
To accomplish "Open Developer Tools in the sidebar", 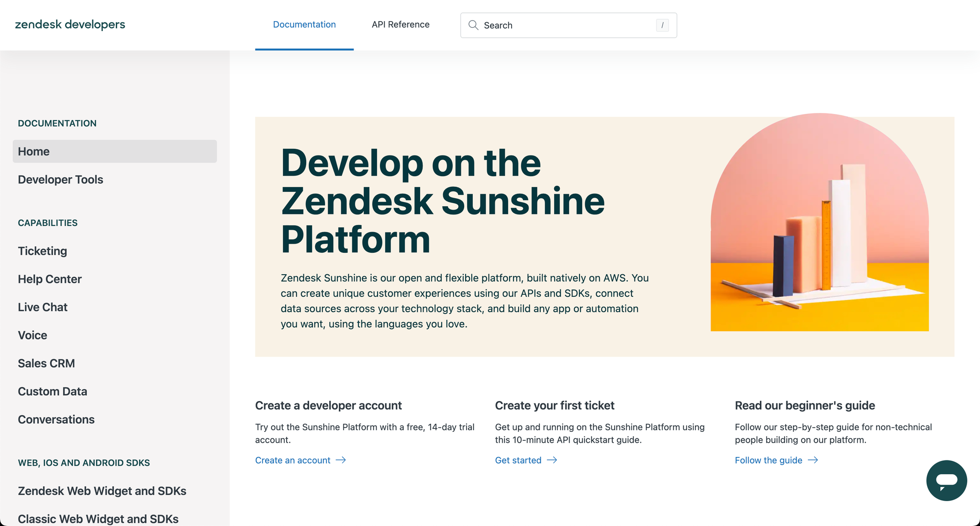I will [x=60, y=179].
